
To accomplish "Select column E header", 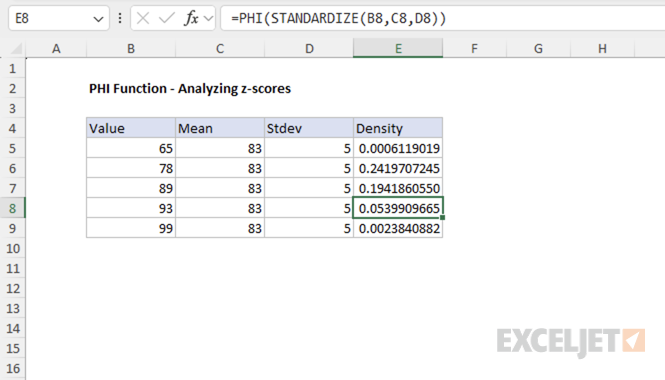I will click(398, 49).
